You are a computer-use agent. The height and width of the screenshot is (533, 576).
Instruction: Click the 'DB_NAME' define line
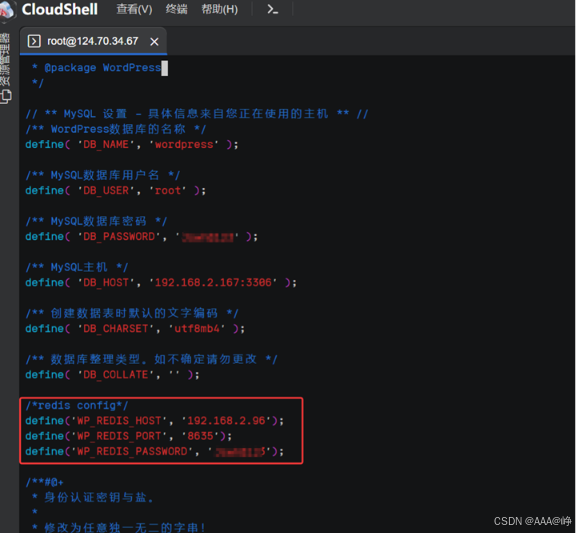coord(132,144)
